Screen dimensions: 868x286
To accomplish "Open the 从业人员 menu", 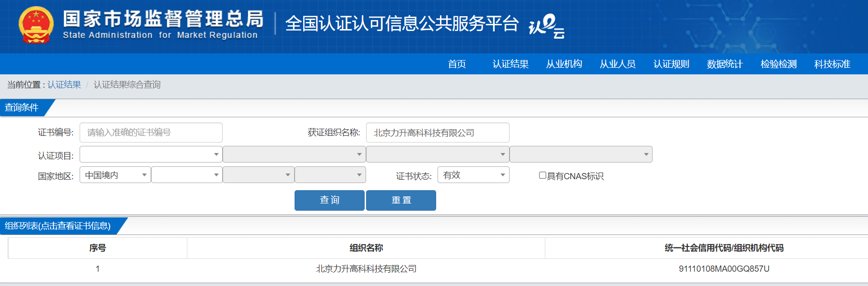I will point(618,64).
